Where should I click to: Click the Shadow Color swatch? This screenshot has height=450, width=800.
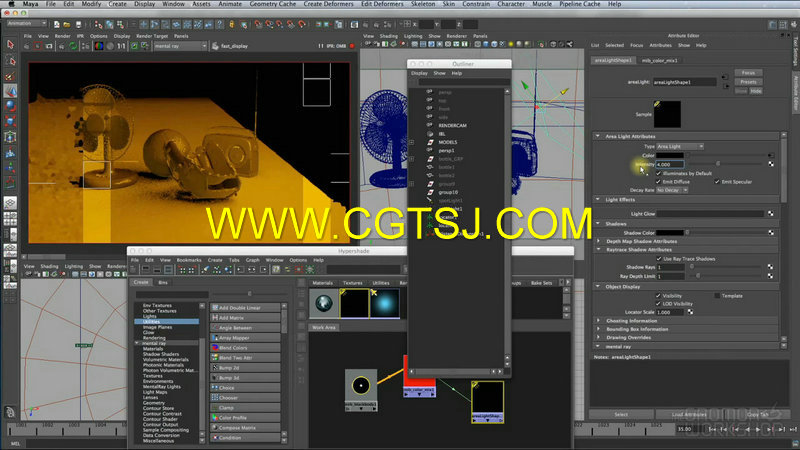pyautogui.click(x=670, y=233)
